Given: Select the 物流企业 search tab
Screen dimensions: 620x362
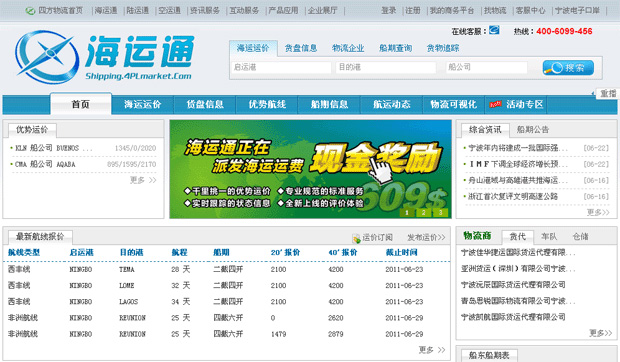Looking at the screenshot, I should click(x=348, y=49).
